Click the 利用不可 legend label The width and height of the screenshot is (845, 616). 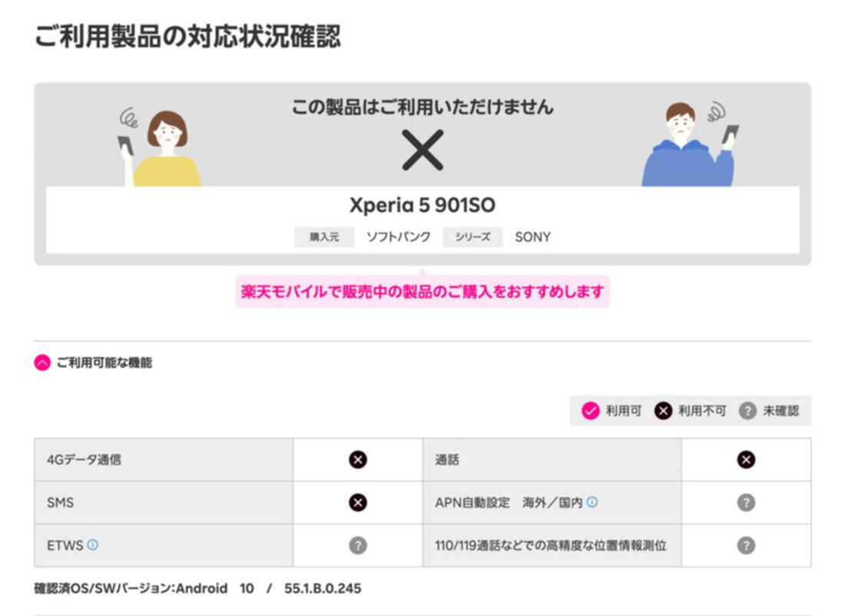pos(702,411)
